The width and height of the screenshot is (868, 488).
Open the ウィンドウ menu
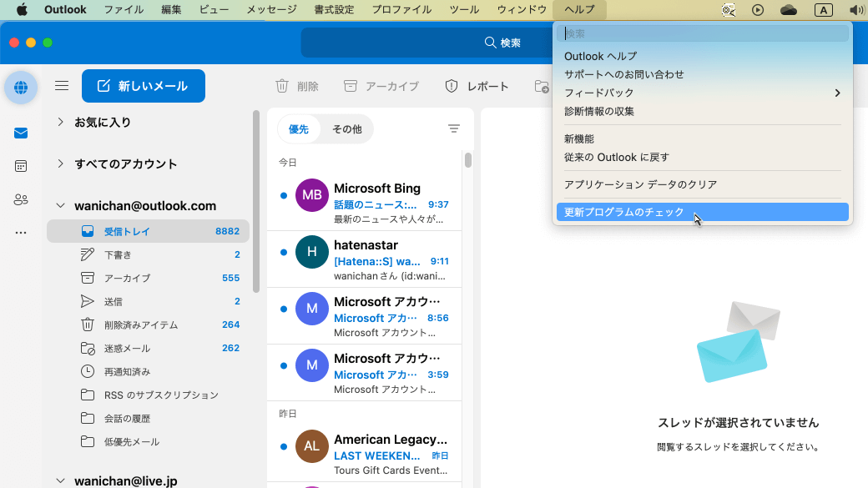pyautogui.click(x=522, y=9)
